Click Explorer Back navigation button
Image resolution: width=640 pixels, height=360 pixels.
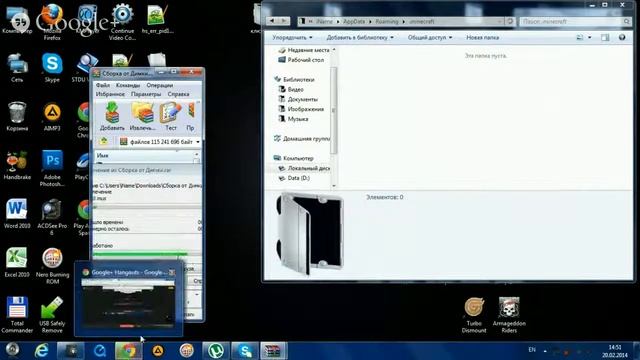[272, 21]
